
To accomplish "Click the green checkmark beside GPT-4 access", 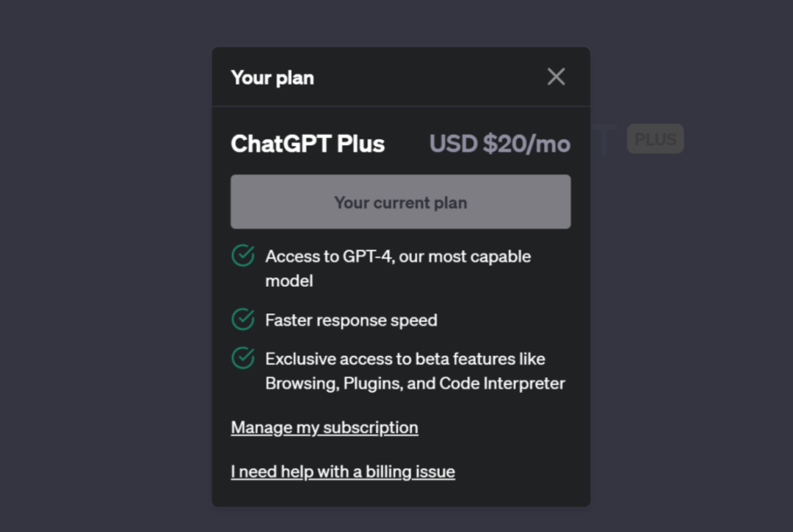I will click(243, 256).
